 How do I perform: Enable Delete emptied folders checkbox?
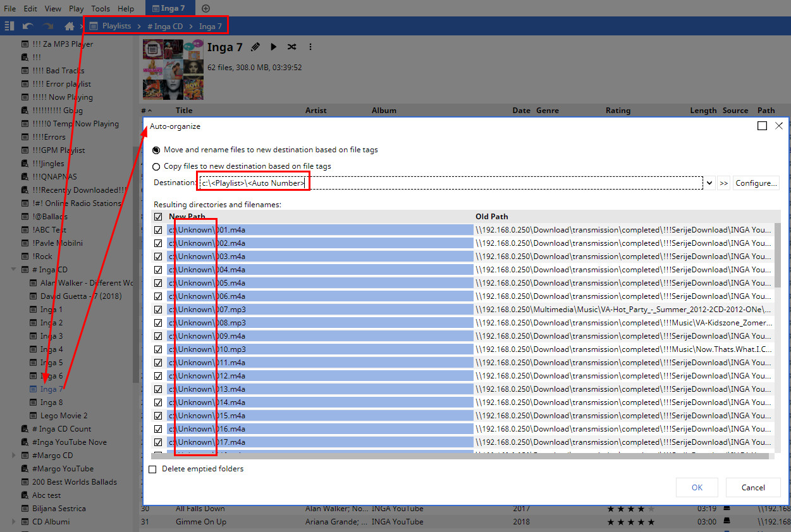pyautogui.click(x=152, y=469)
